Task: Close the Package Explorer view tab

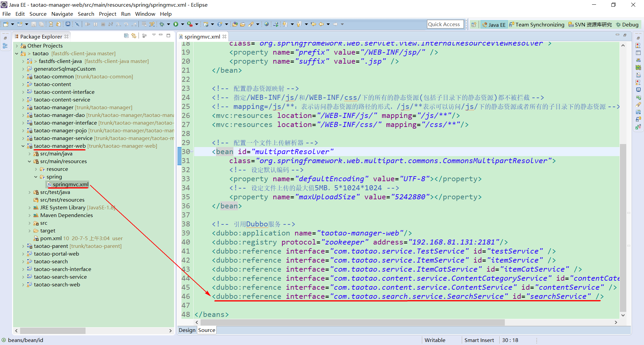Action: [x=66, y=37]
